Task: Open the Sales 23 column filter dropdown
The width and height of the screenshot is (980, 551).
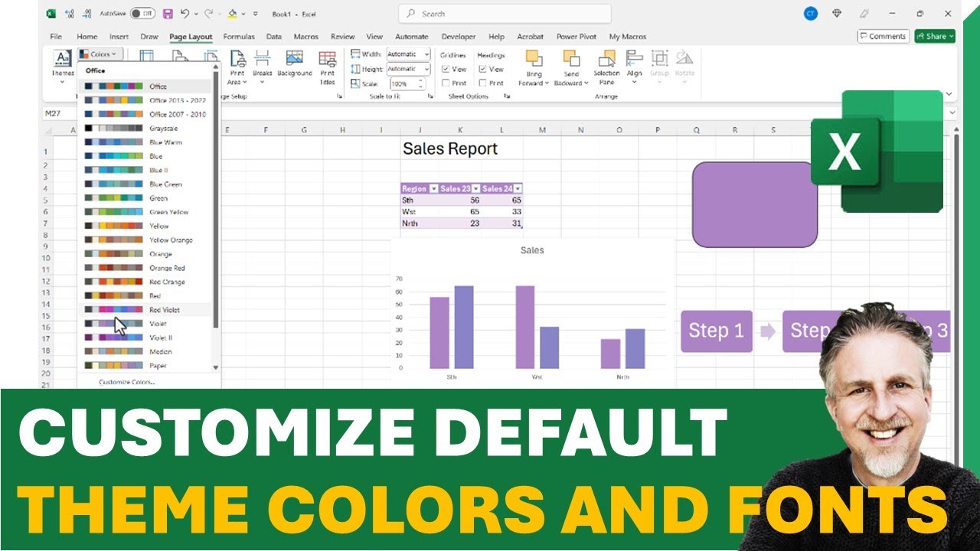Action: click(x=476, y=188)
